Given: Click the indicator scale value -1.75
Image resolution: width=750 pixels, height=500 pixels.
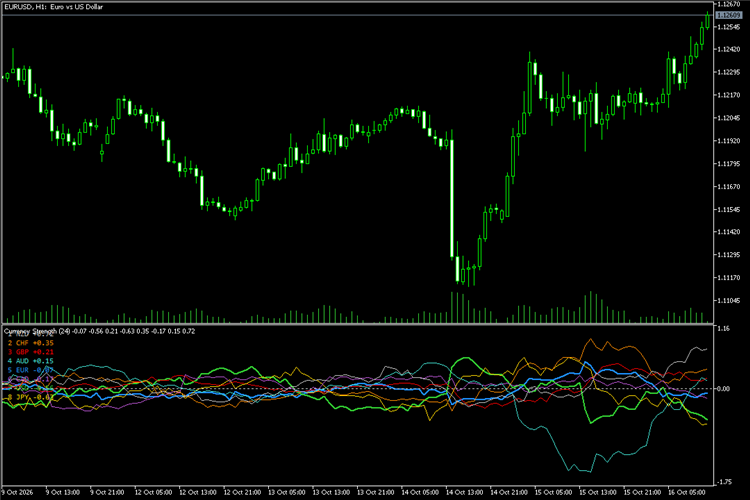Looking at the screenshot, I should [x=724, y=482].
